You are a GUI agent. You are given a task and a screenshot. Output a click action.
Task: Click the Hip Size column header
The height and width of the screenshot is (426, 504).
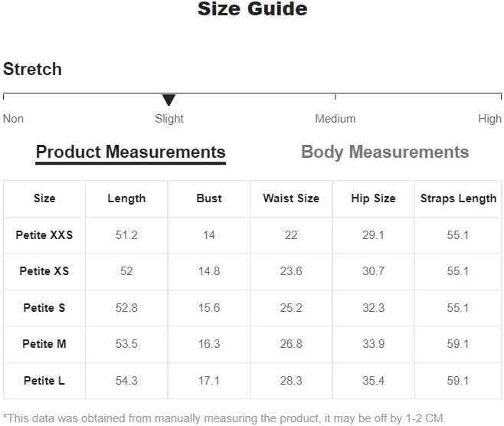(374, 198)
